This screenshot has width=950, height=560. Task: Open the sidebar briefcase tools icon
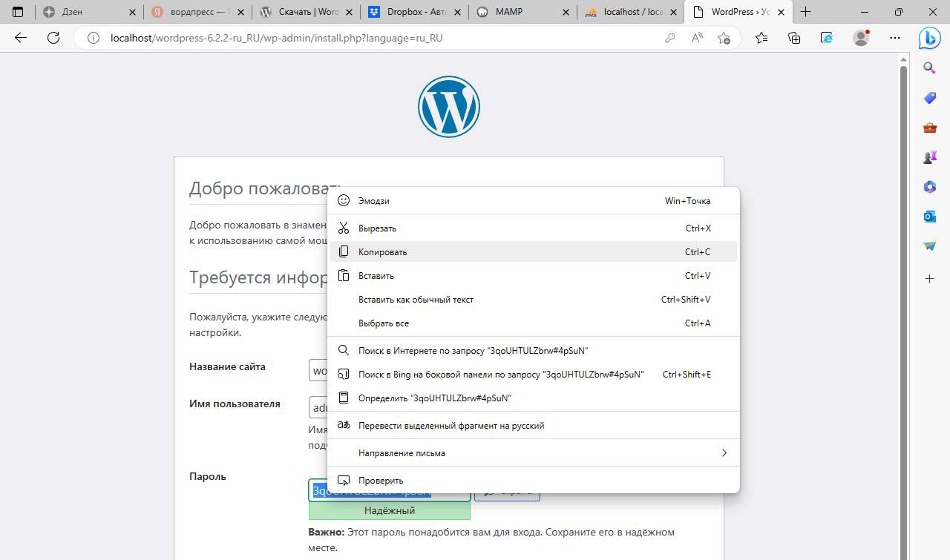(x=929, y=128)
